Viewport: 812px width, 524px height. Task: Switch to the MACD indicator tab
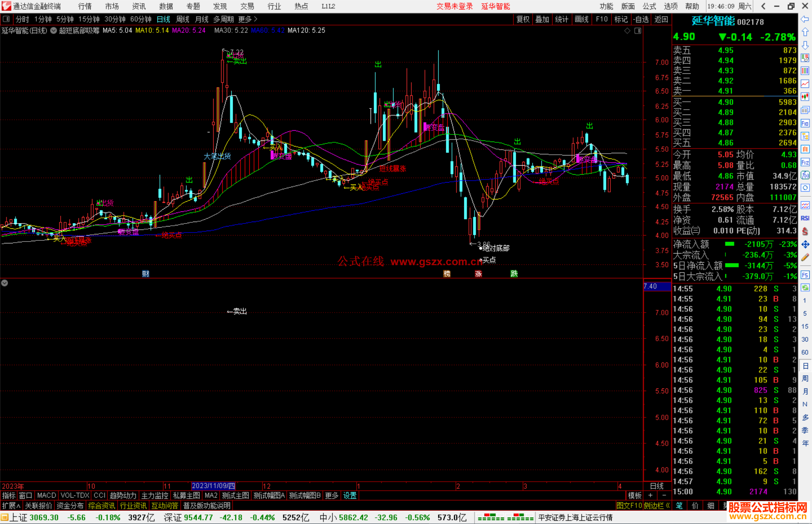(46, 495)
